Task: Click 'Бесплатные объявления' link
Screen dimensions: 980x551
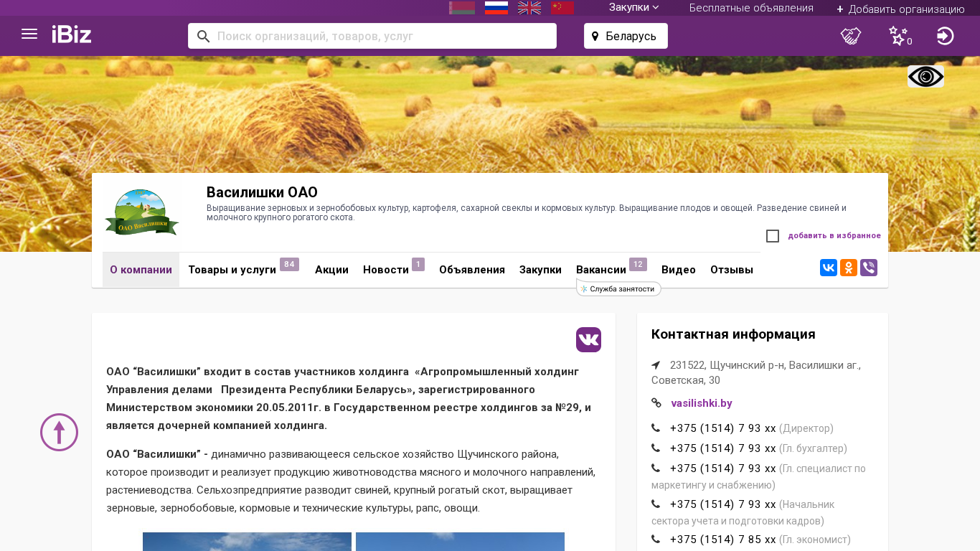Action: click(x=751, y=8)
